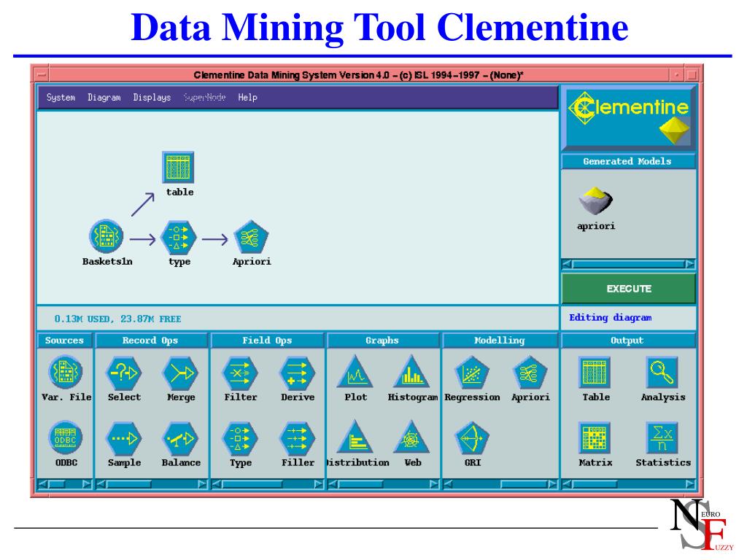The height and width of the screenshot is (560, 747).
Task: Click the Field Ops scrollbar left arrow
Action: coord(217,484)
